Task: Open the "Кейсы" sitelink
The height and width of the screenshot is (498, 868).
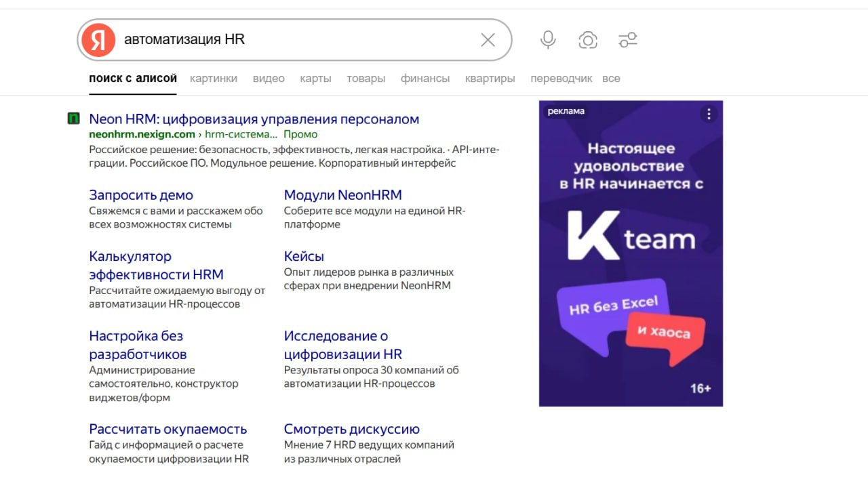Action: pos(304,257)
